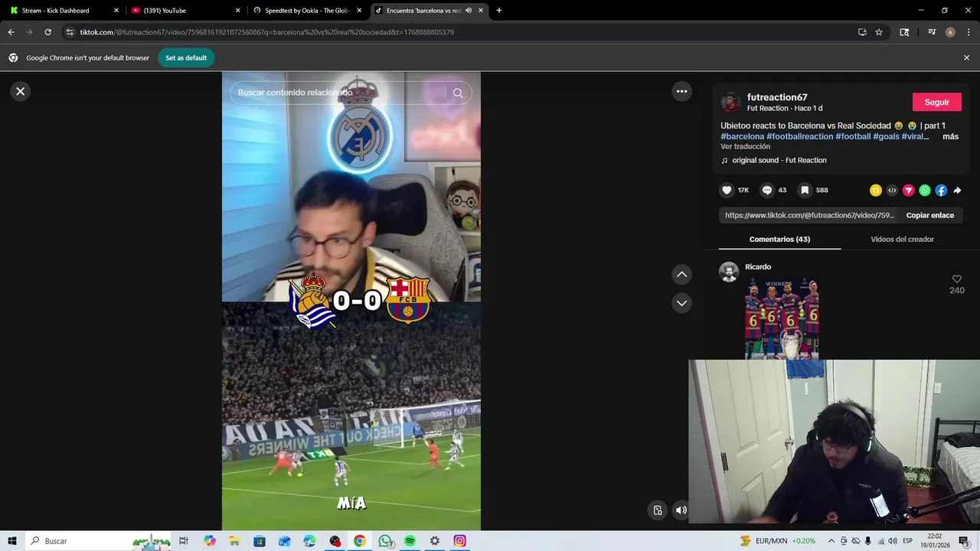Open Chrome media controls icon
Image resolution: width=980 pixels, height=551 pixels.
932,32
